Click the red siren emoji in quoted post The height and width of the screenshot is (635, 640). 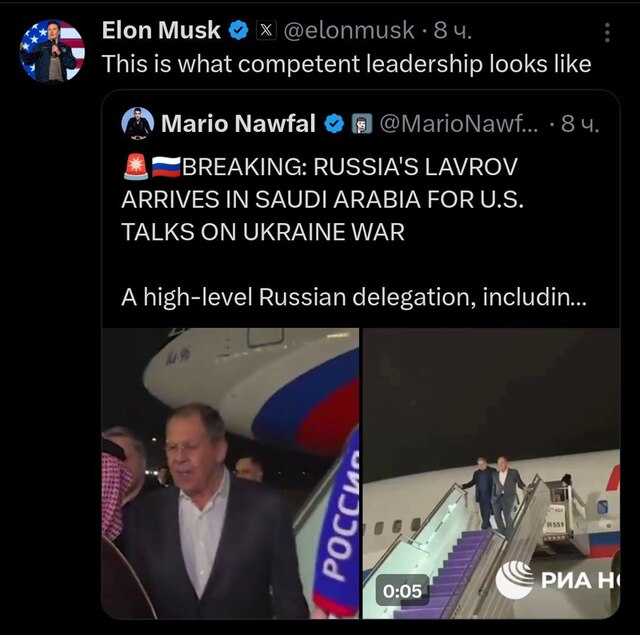pos(135,165)
